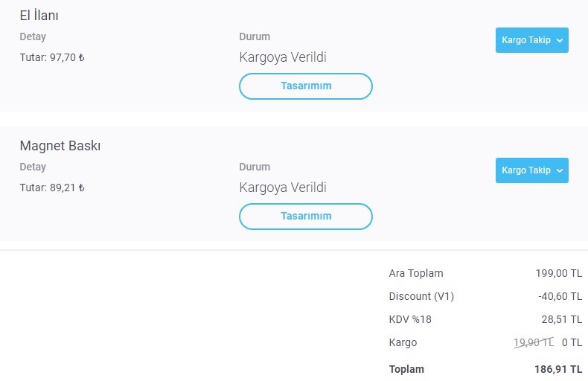Click Kargoya Verildi status for El İlanı
588x381 pixels.
(x=283, y=57)
